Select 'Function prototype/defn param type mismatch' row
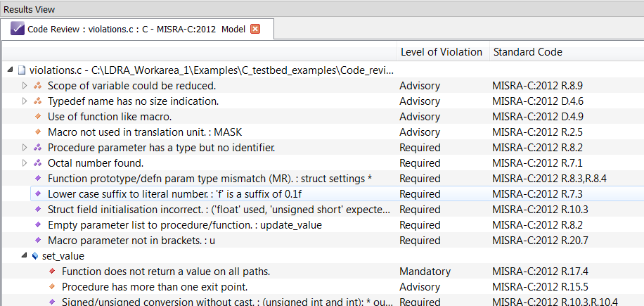The height and width of the screenshot is (306, 644). pos(210,178)
